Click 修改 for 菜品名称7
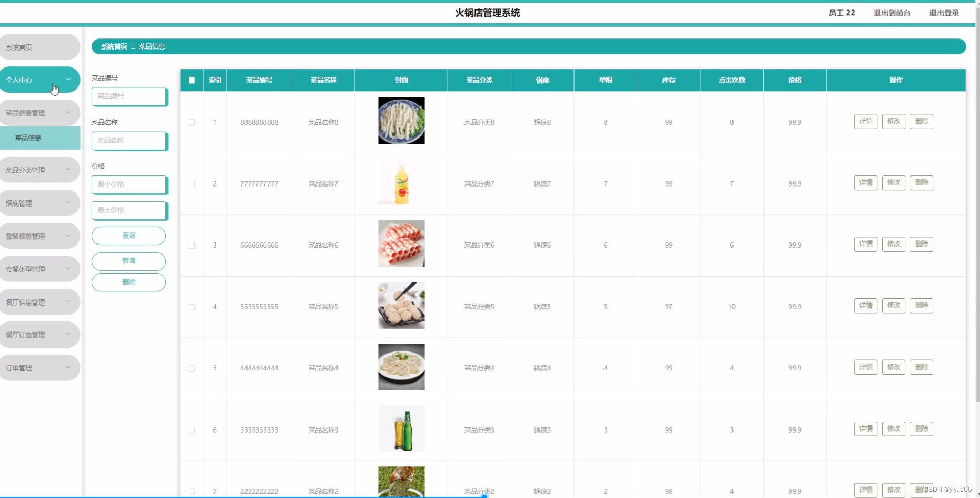The image size is (980, 498). (x=894, y=183)
